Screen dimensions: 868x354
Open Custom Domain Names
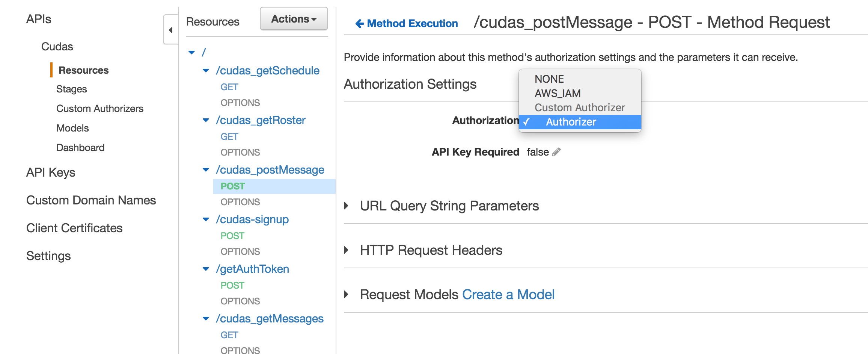(x=91, y=200)
